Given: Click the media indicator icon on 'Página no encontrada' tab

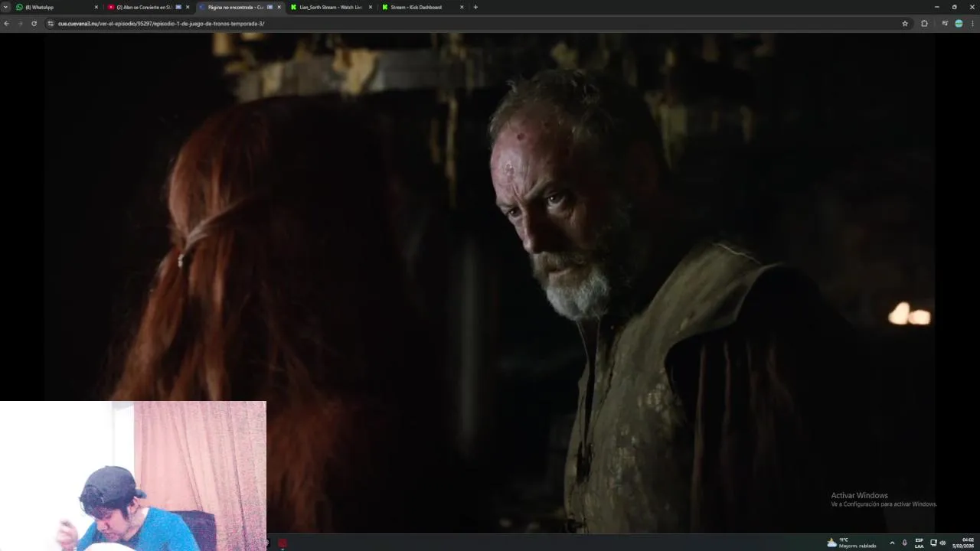Looking at the screenshot, I should [269, 7].
